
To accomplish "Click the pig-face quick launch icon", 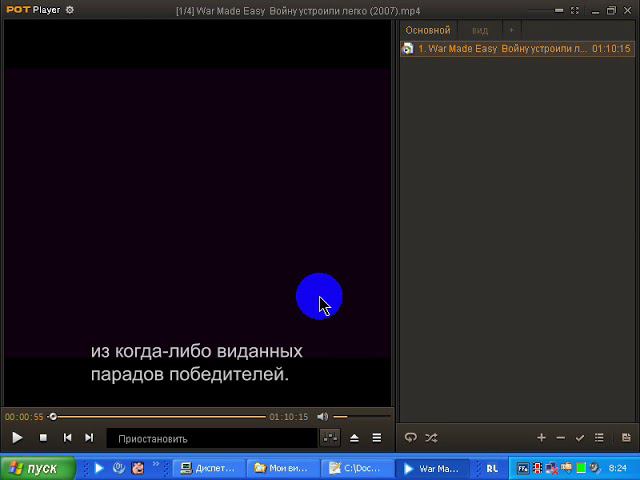I will [x=138, y=468].
